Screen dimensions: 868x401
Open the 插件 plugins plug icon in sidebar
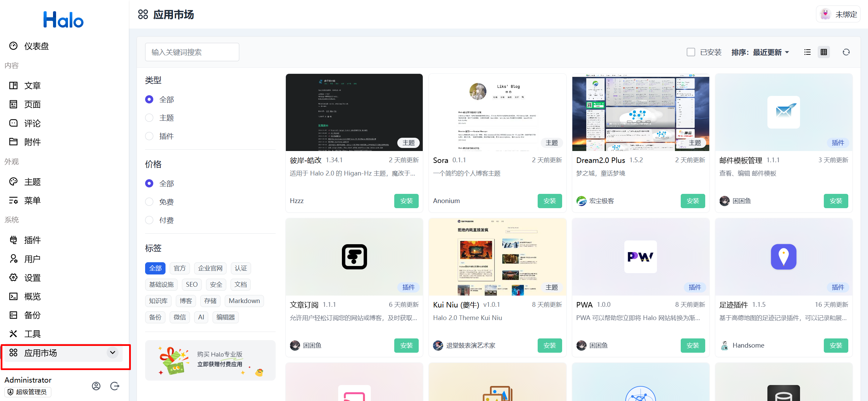click(13, 240)
